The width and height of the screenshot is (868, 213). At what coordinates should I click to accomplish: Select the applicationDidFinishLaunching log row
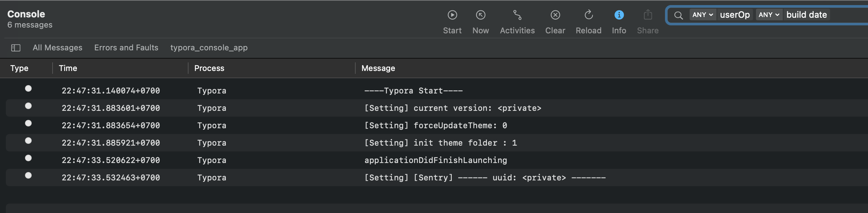437,160
